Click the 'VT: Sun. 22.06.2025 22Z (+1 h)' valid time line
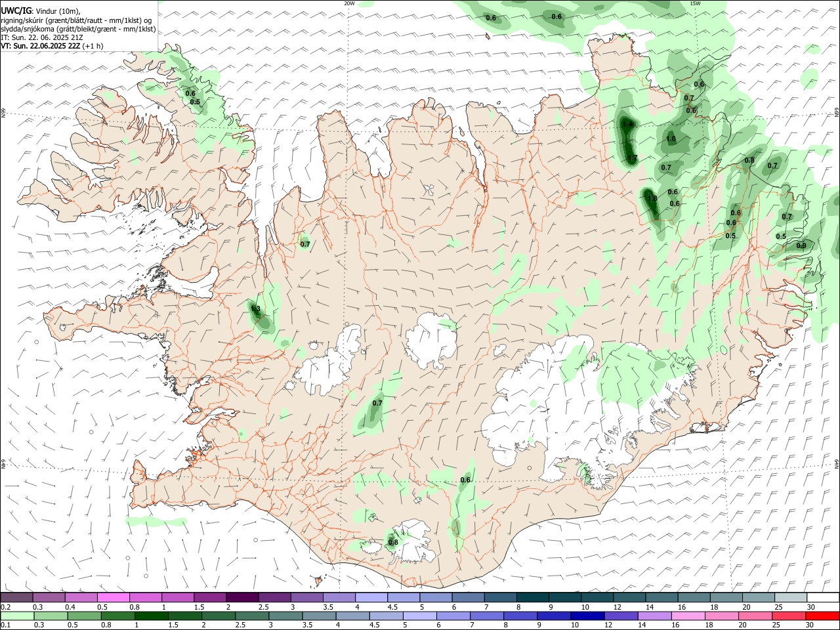This screenshot has width=840, height=630. click(52, 46)
